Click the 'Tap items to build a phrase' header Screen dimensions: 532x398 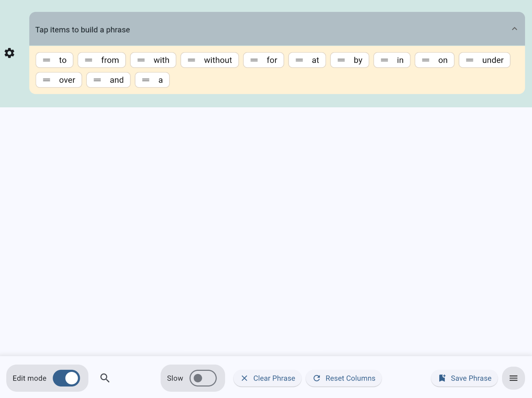click(83, 30)
